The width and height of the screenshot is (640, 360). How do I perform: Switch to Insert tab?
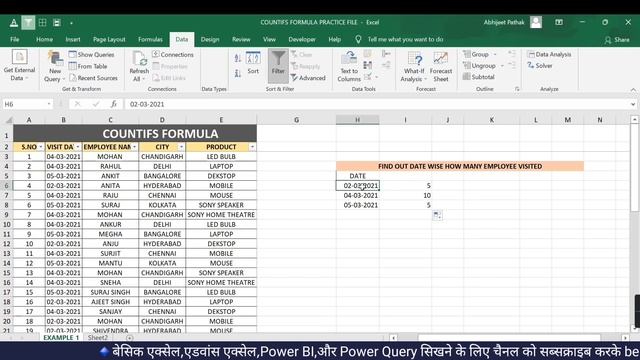(73, 39)
